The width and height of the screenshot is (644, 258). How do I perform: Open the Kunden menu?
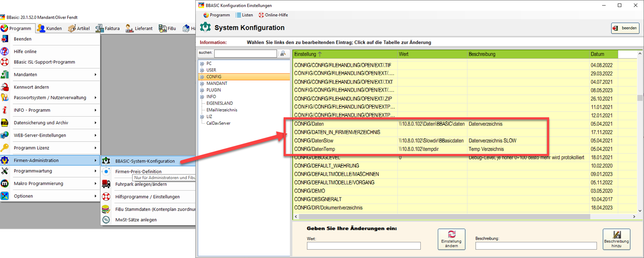(49, 28)
